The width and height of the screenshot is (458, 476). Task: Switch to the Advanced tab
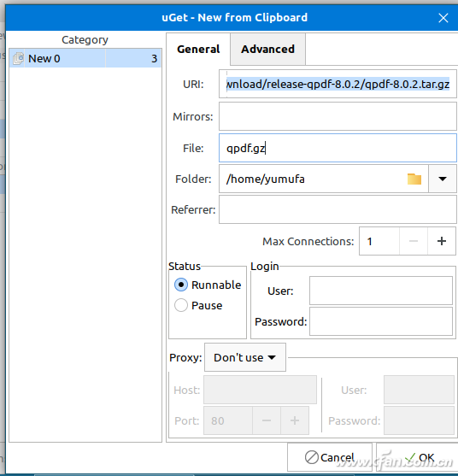267,50
